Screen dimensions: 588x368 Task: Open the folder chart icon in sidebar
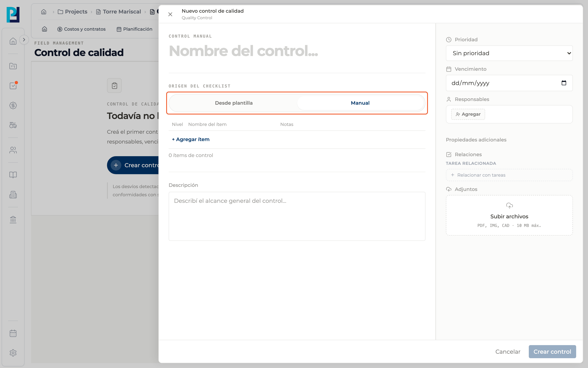tap(13, 66)
